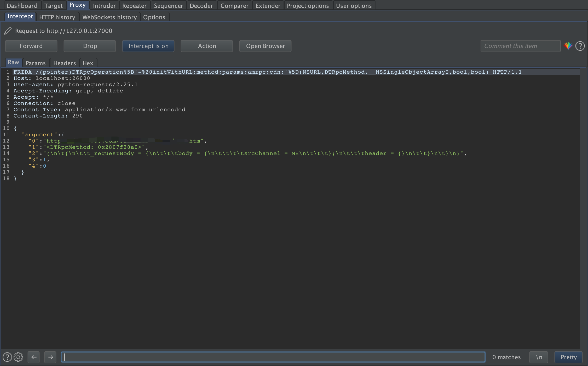The height and width of the screenshot is (366, 588).
Task: Forward the intercepted request
Action: (x=31, y=46)
